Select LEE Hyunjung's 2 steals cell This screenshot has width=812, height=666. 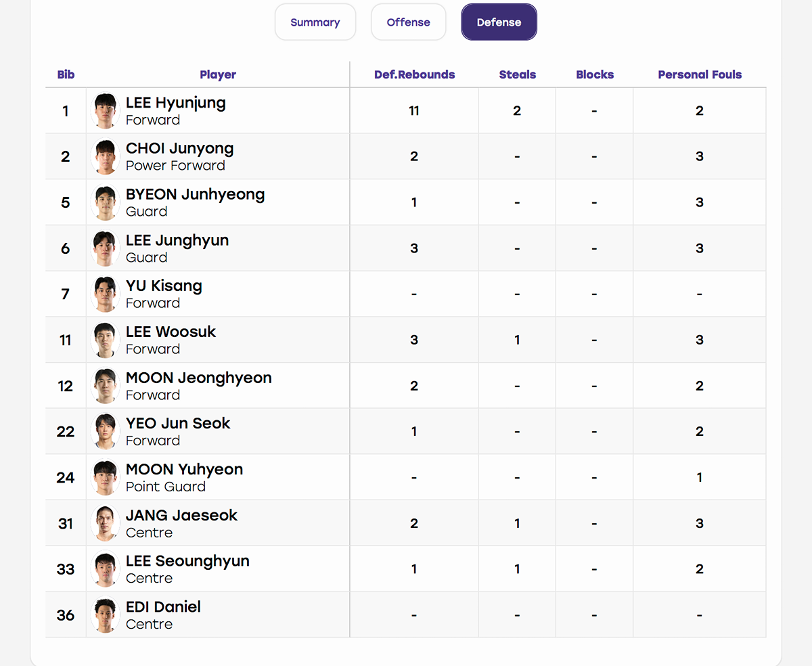[517, 111]
